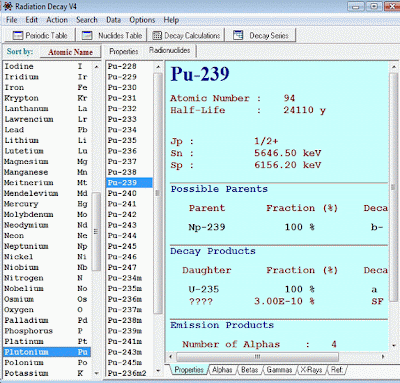Click the Periodic Table toolbar icon
400x383 pixels.
18,35
